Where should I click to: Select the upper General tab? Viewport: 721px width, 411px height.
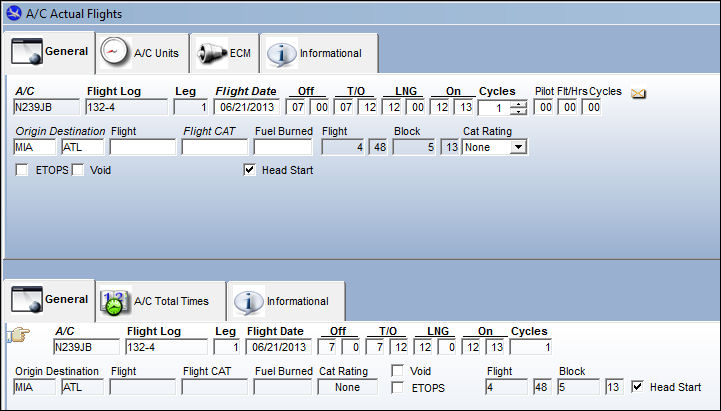click(x=50, y=51)
